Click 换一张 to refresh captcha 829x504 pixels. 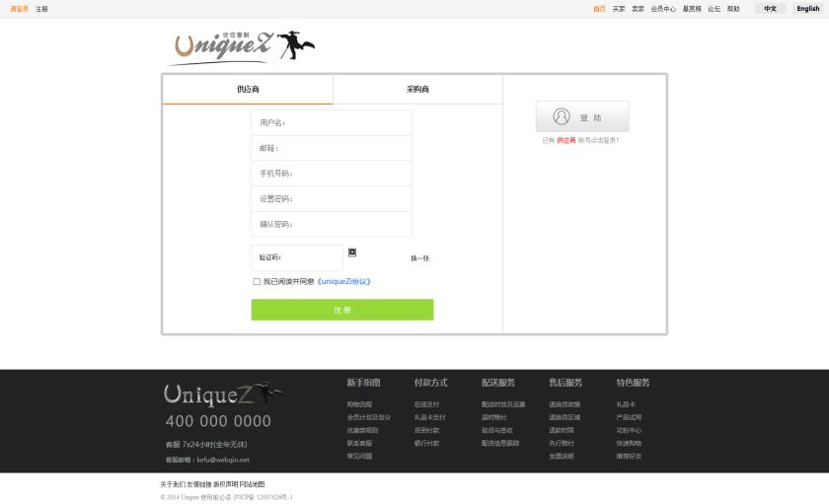[x=419, y=258]
